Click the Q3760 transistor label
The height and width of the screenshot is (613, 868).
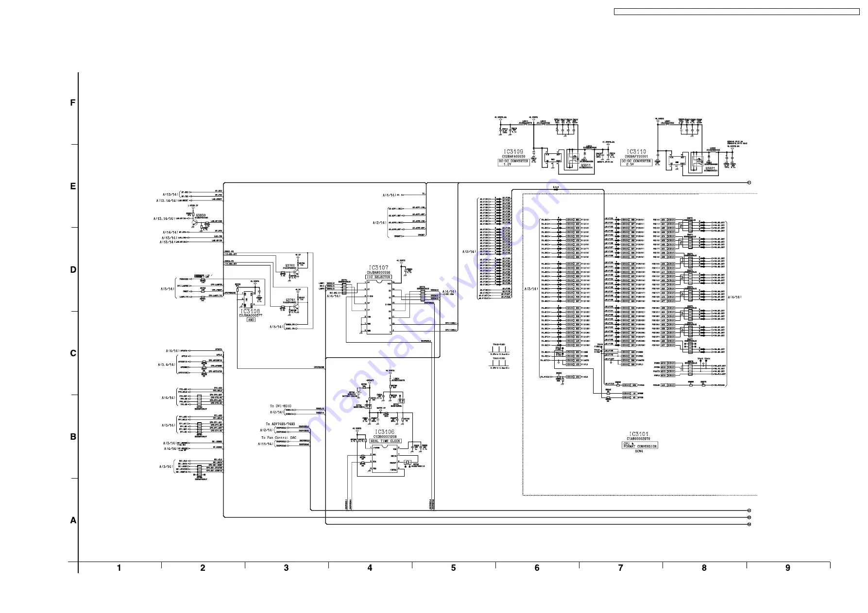click(x=290, y=265)
